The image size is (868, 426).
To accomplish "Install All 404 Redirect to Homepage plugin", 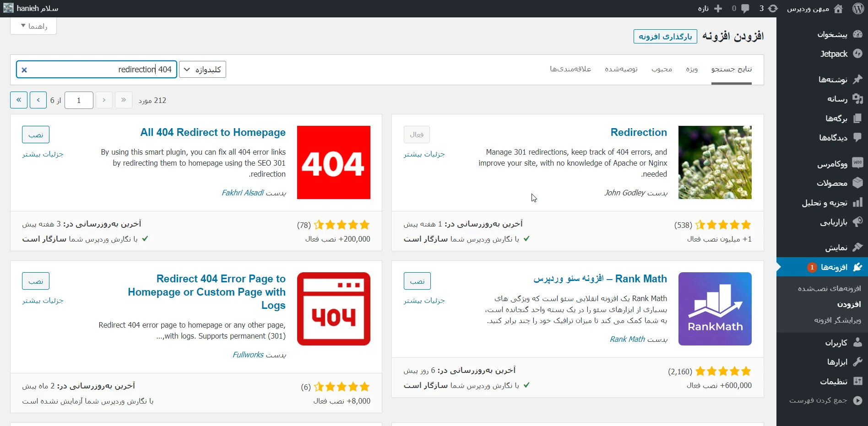I will point(36,135).
